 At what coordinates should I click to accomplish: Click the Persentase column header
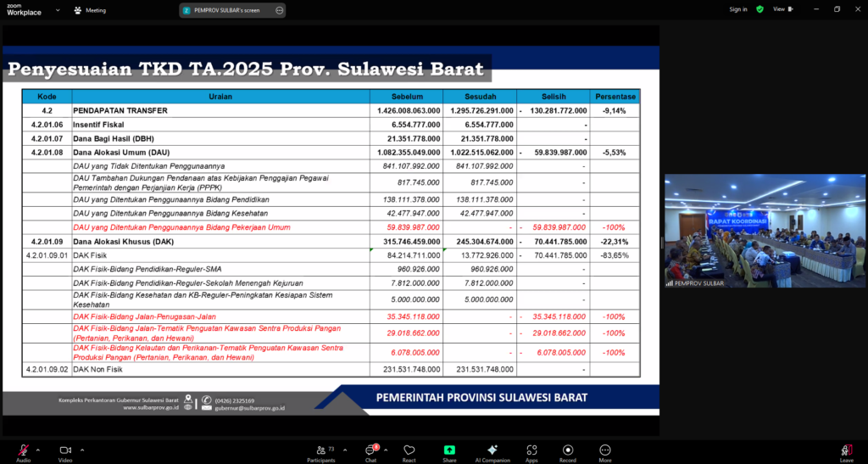tap(615, 97)
